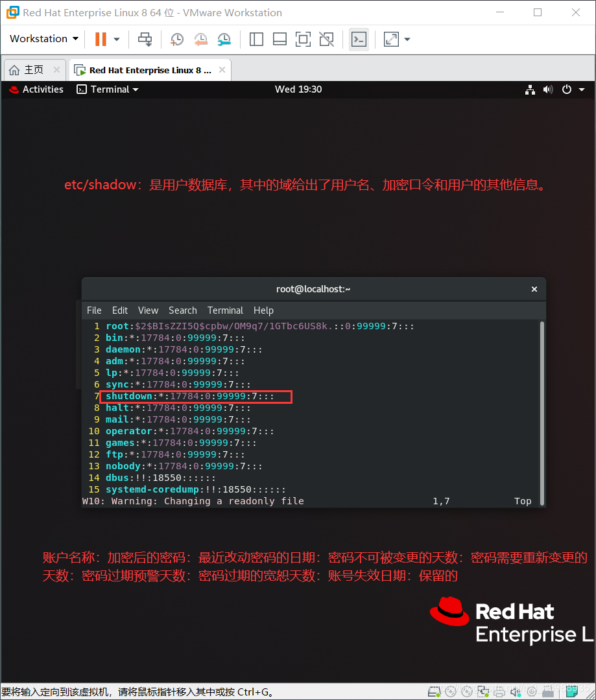Click the mail entry on line 9
The image size is (596, 700).
[x=178, y=419]
